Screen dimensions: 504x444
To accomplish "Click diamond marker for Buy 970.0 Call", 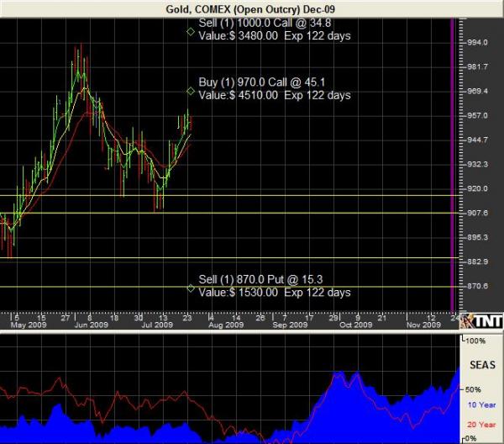I will pos(191,90).
